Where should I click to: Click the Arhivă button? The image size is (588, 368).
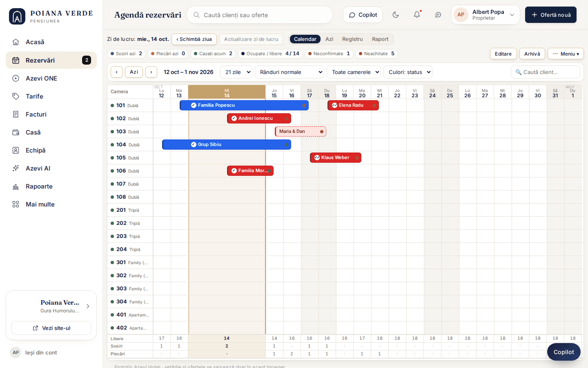click(x=532, y=54)
